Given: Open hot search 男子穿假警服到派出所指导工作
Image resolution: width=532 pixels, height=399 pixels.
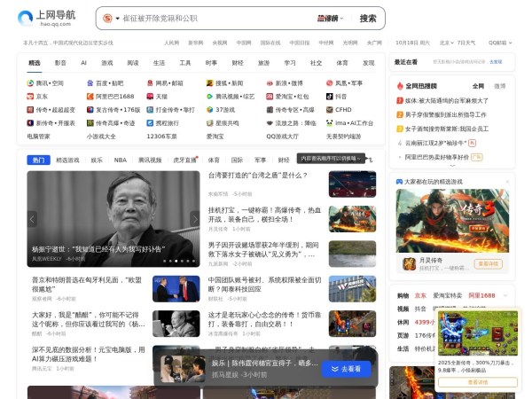Looking at the screenshot, I should [x=445, y=114].
